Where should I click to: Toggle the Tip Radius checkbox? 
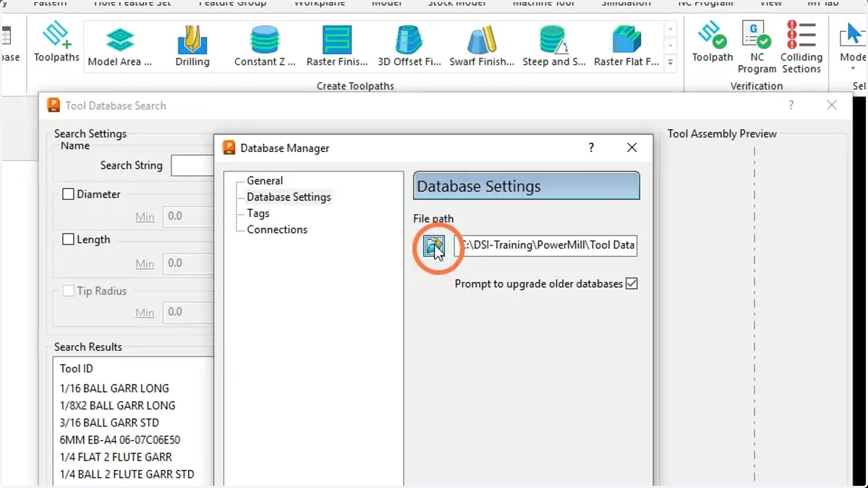click(x=69, y=291)
